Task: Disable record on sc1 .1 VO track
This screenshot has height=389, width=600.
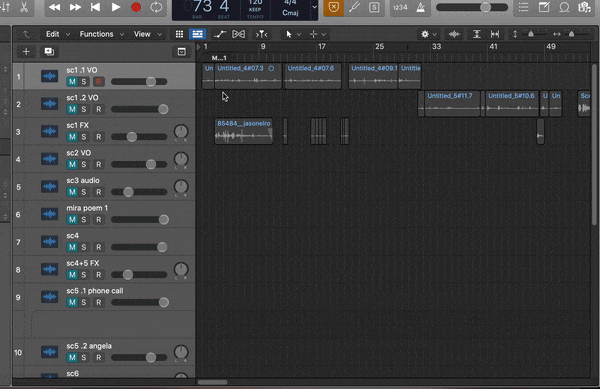Action: click(98, 81)
